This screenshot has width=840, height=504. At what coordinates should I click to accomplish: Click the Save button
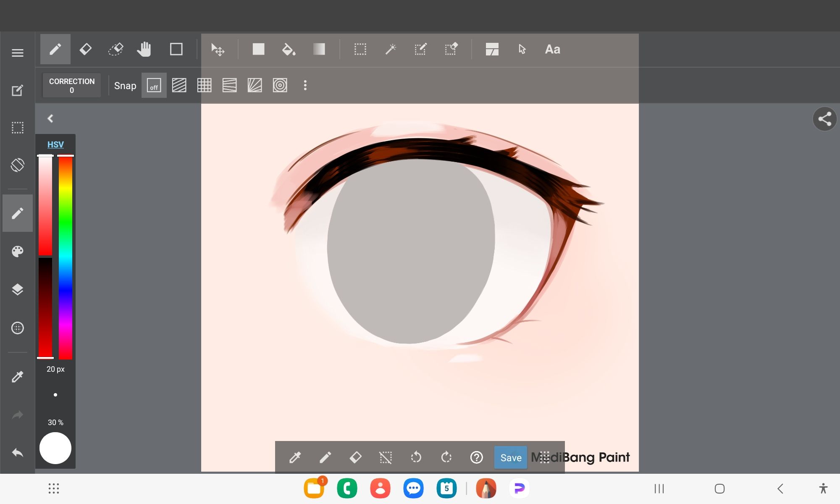(x=511, y=457)
